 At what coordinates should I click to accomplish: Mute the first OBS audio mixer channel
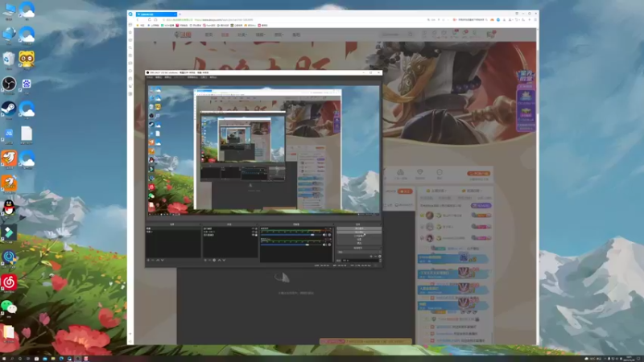[325, 235]
